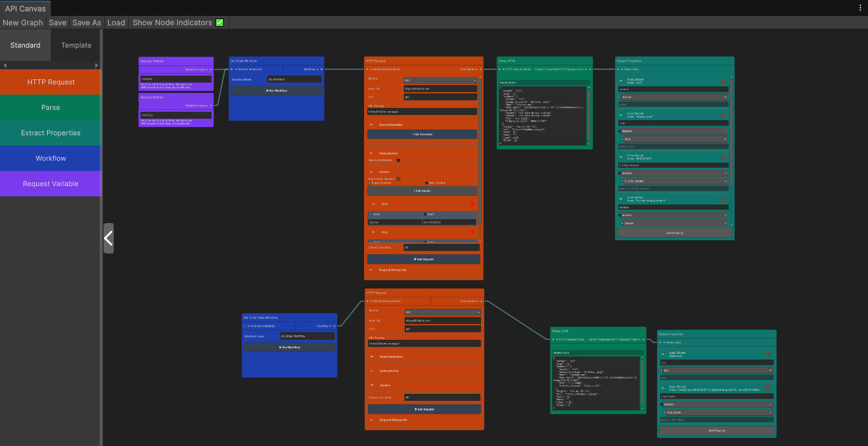
Task: Remove the 'X-Unity-Version' property using its trash icon
Action: click(722, 157)
